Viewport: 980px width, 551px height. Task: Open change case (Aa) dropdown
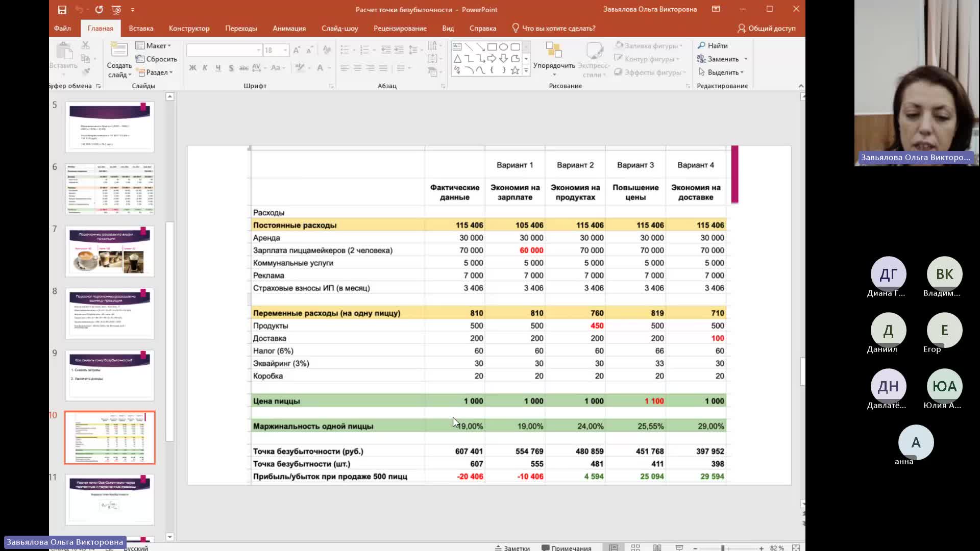(278, 68)
